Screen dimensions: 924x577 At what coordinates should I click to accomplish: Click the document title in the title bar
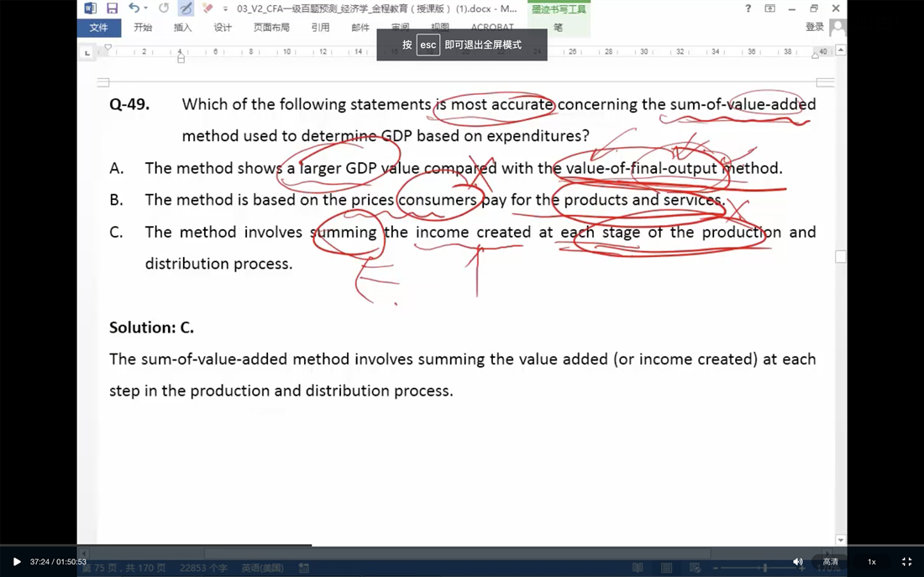[x=377, y=8]
